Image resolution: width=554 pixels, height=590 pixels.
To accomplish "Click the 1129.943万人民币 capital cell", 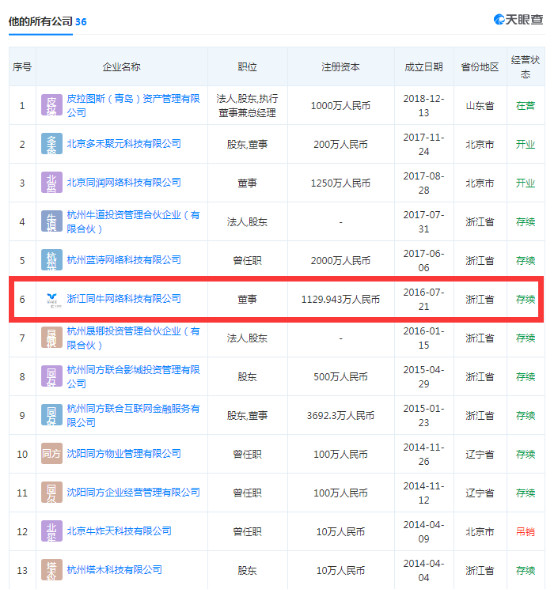I will (x=341, y=300).
